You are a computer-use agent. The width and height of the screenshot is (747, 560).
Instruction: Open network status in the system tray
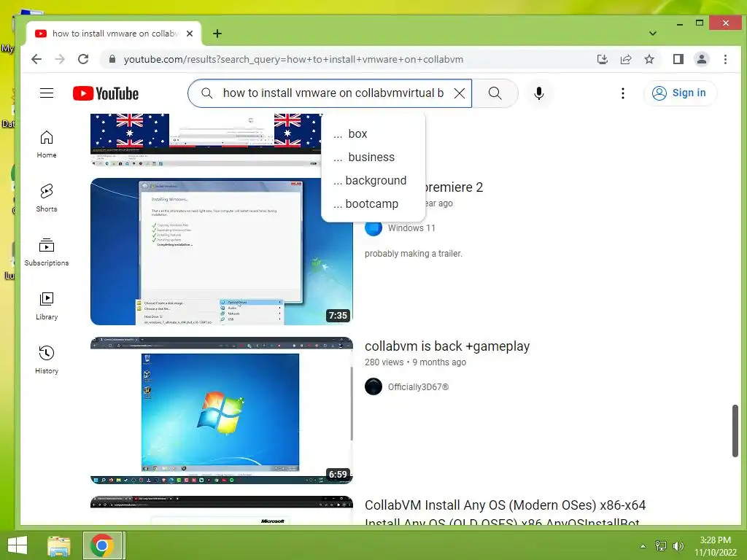tap(660, 546)
